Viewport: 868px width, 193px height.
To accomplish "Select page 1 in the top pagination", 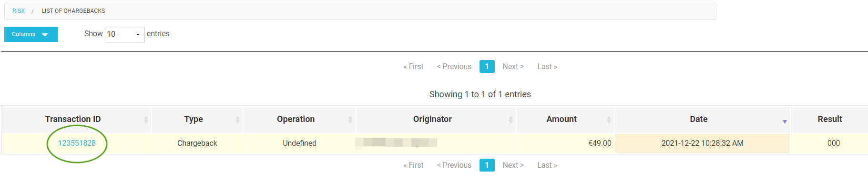I will (487, 67).
